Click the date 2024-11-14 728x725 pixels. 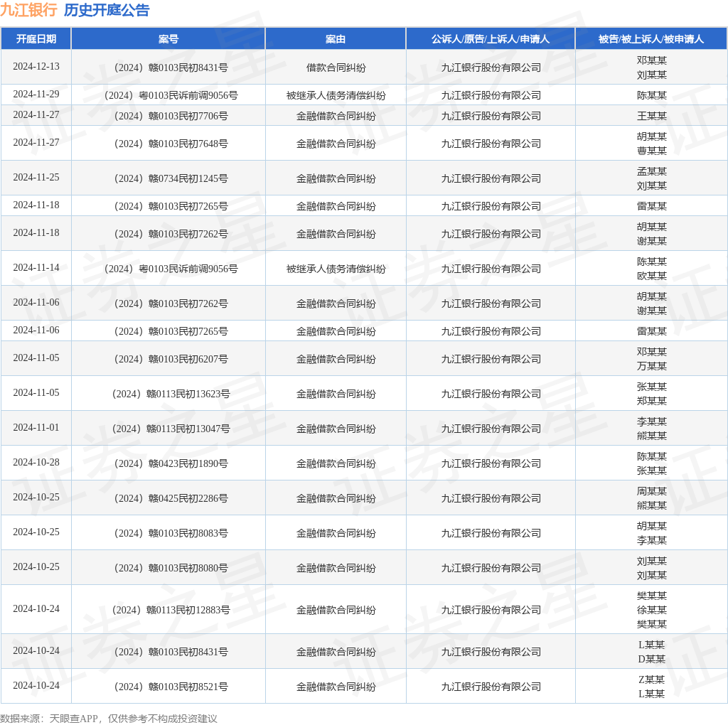point(36,268)
